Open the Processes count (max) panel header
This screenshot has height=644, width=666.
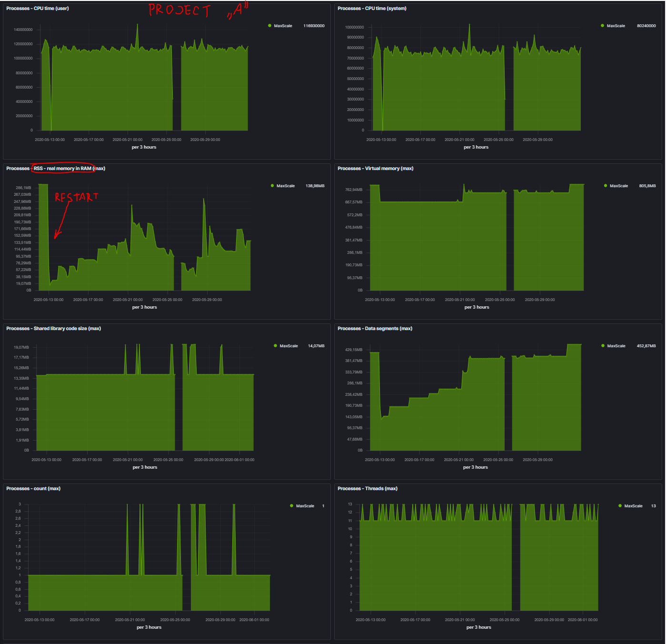[33, 489]
